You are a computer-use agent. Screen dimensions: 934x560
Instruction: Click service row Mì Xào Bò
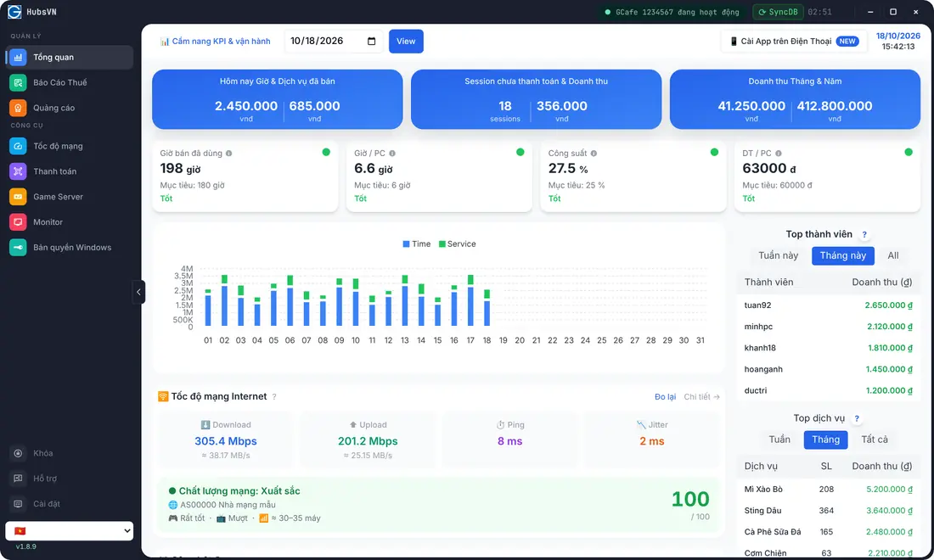click(828, 490)
